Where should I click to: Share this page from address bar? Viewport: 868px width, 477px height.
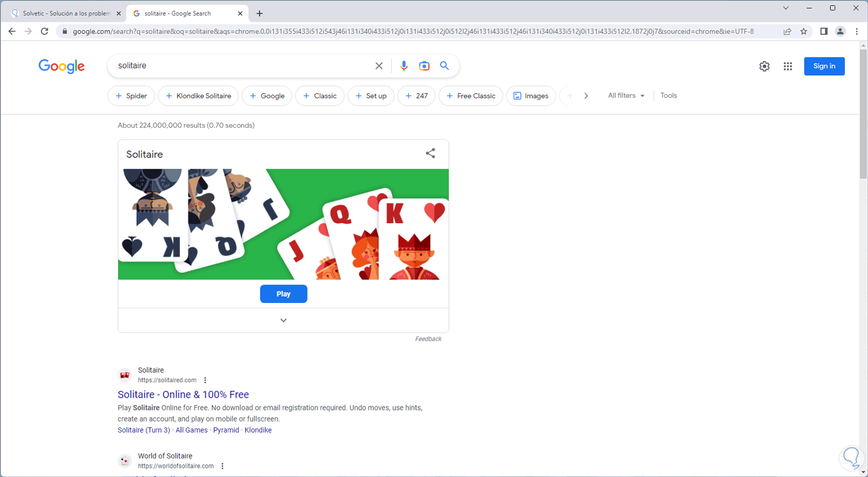(x=788, y=31)
